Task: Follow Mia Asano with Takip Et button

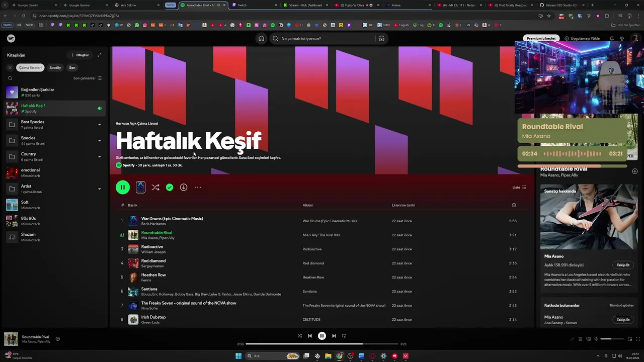Action: [623, 265]
